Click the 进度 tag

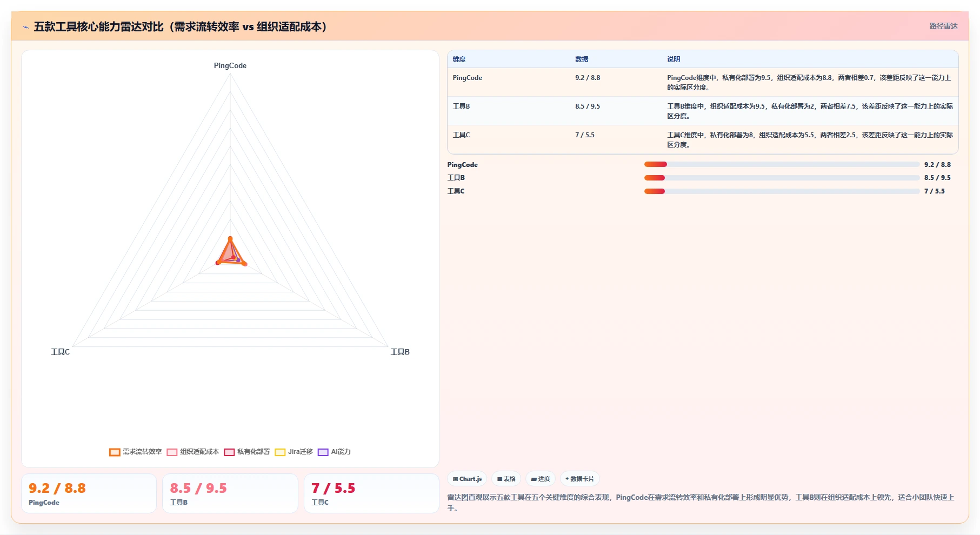pos(541,479)
